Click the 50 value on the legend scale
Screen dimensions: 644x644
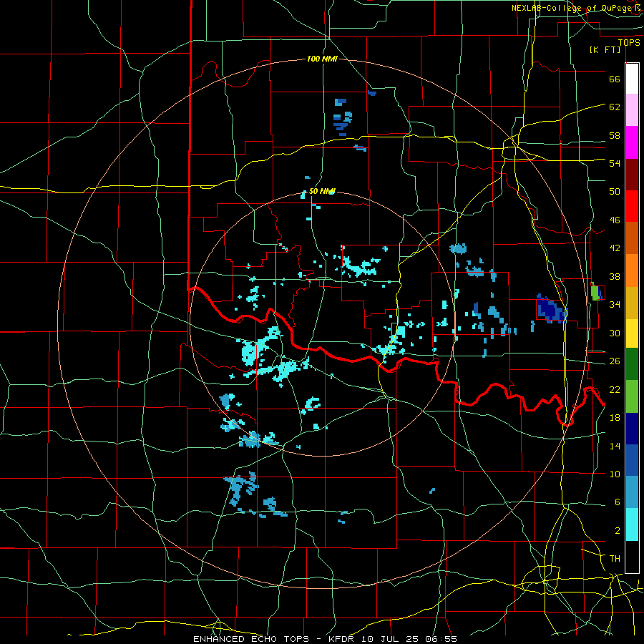click(x=615, y=192)
